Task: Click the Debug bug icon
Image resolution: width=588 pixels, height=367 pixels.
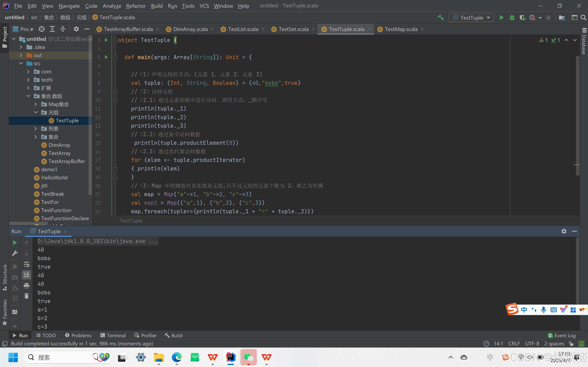Action: pos(512,18)
